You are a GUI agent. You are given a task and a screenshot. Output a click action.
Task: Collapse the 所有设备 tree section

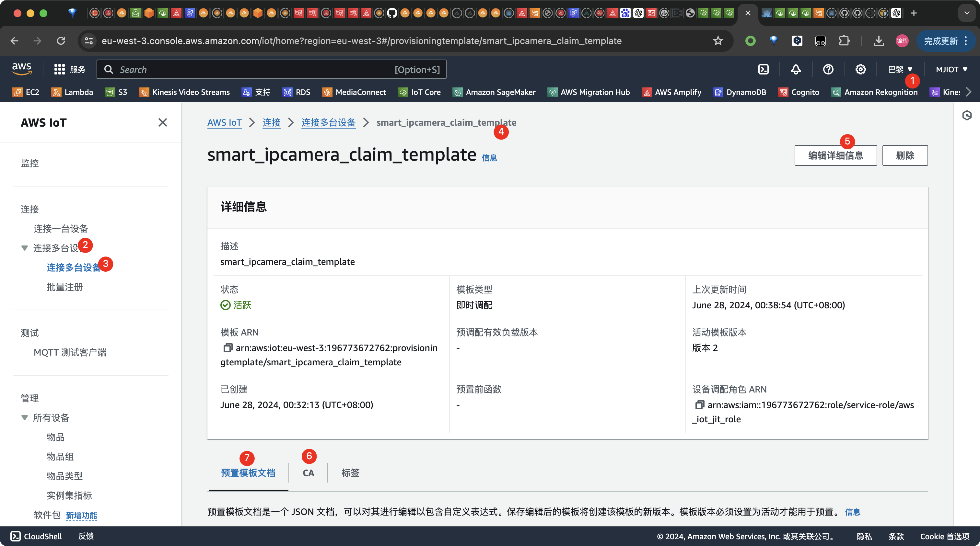click(24, 417)
